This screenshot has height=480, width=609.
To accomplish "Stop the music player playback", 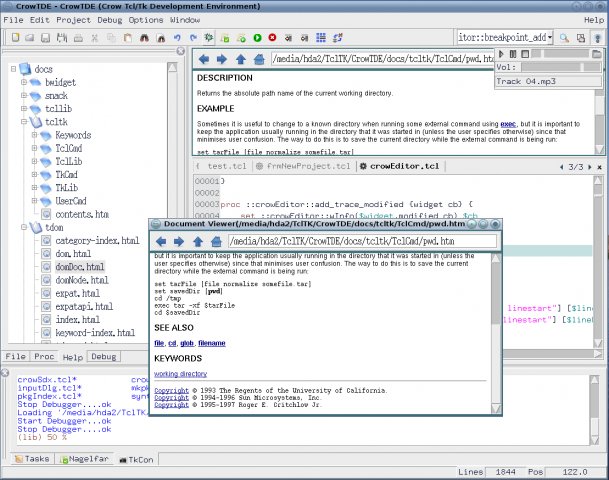I will click(x=525, y=54).
